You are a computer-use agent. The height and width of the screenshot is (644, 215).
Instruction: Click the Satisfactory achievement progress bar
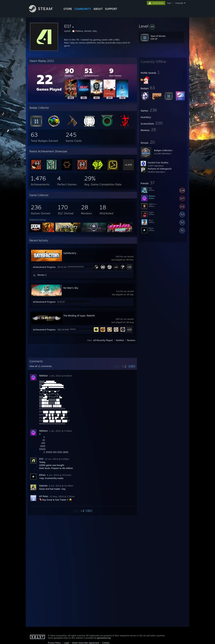pos(79,267)
